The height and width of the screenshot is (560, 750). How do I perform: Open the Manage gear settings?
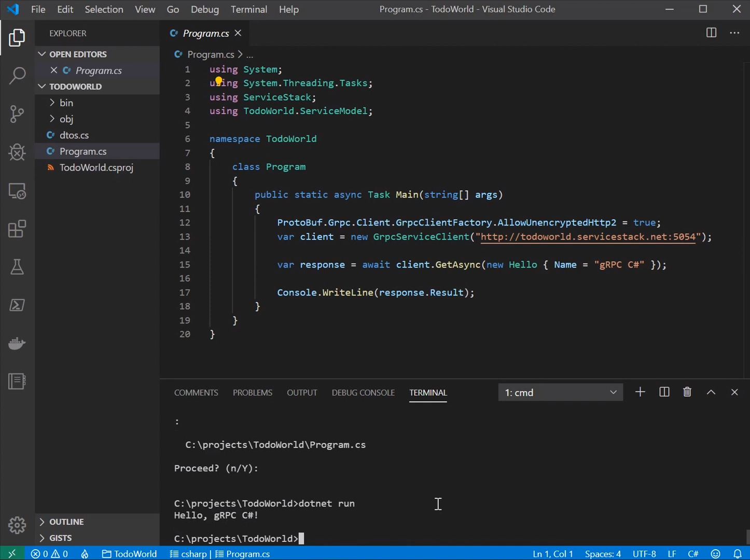point(17,525)
